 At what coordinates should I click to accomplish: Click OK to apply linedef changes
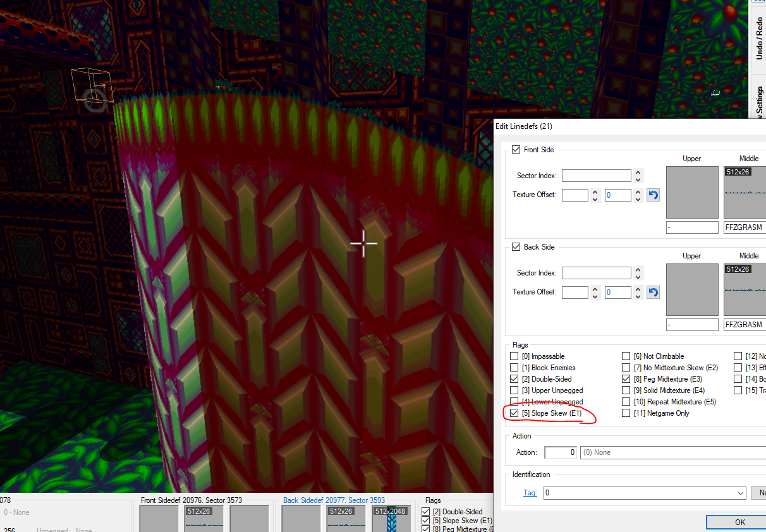point(736,523)
